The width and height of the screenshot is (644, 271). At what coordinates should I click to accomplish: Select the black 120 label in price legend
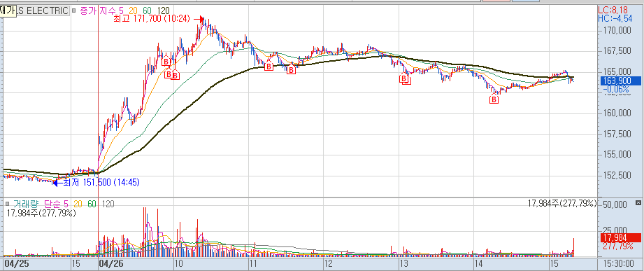coord(163,11)
